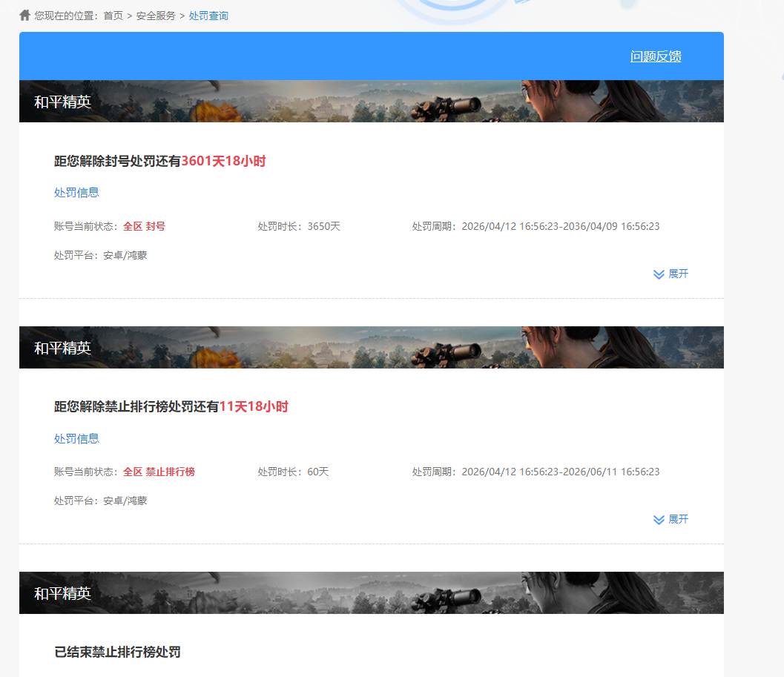
Task: Expand the 60天 禁止排行榜 penalty with 展开
Action: click(x=671, y=520)
